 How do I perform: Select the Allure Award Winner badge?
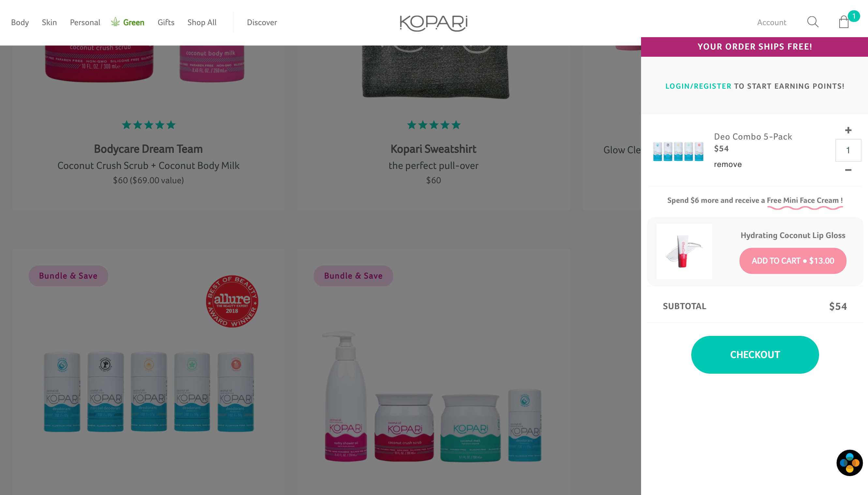(x=232, y=302)
